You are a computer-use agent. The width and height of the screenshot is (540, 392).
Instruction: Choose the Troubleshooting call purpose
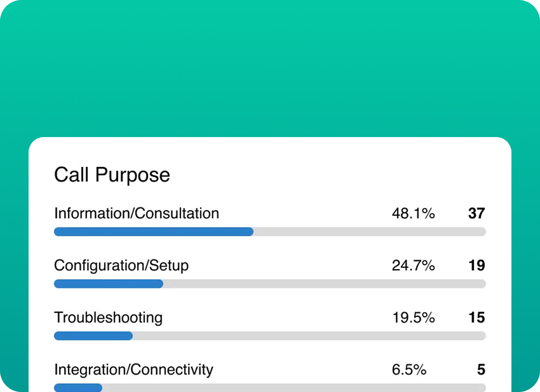[108, 318]
